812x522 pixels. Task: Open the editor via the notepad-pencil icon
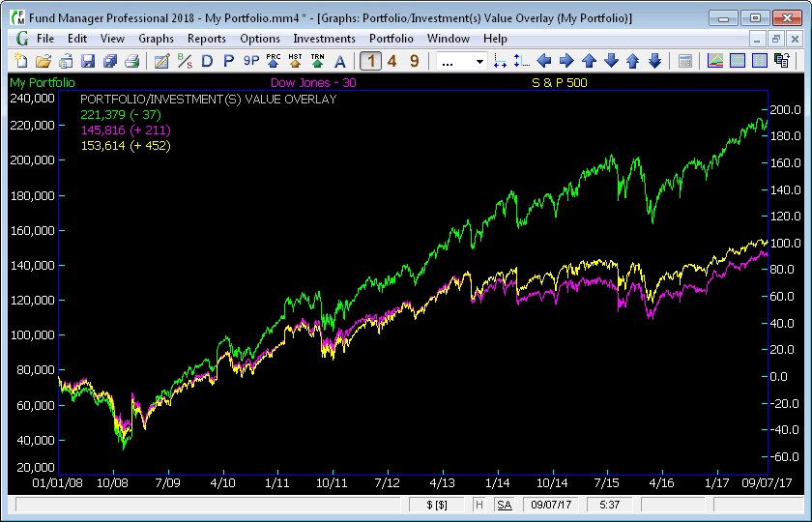click(162, 61)
